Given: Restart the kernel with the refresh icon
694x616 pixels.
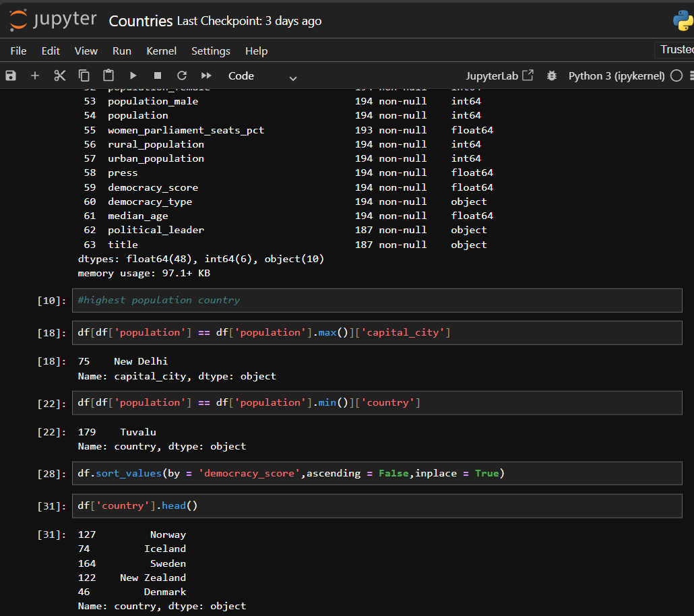Looking at the screenshot, I should 181,75.
